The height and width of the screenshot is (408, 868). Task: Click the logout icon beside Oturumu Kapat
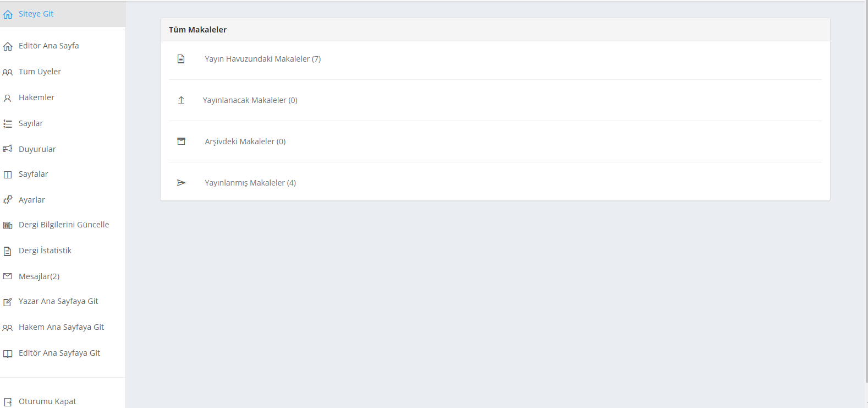point(8,402)
